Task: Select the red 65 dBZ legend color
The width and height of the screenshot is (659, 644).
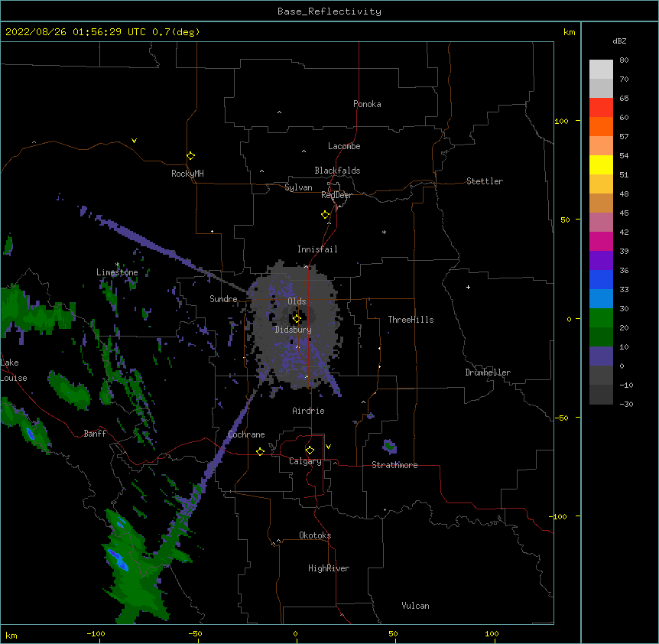Action: pyautogui.click(x=601, y=108)
